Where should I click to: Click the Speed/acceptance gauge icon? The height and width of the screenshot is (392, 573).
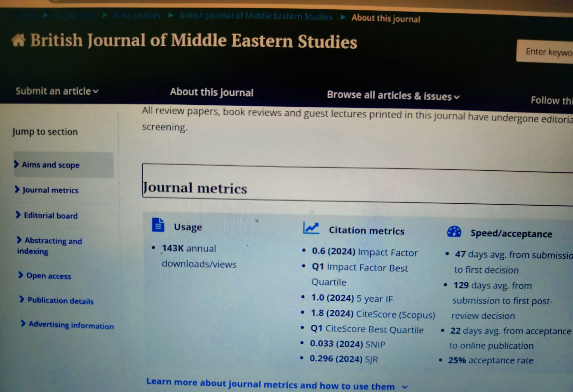pyautogui.click(x=454, y=232)
